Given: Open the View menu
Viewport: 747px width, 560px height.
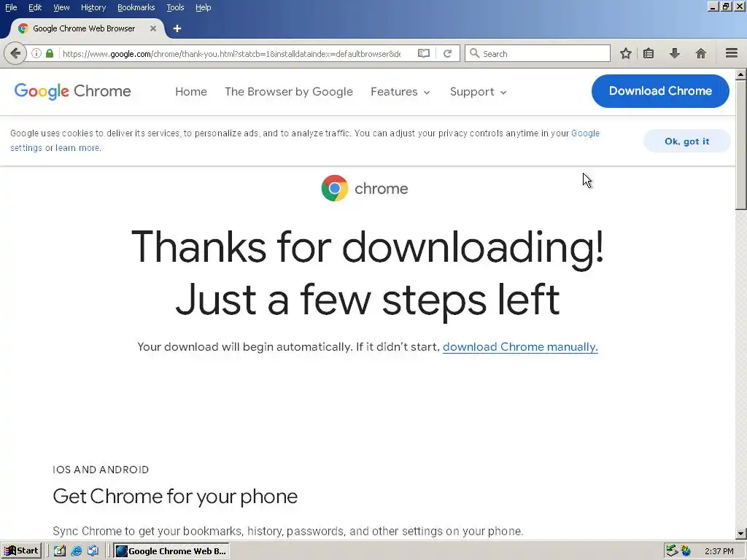Looking at the screenshot, I should tap(61, 7).
